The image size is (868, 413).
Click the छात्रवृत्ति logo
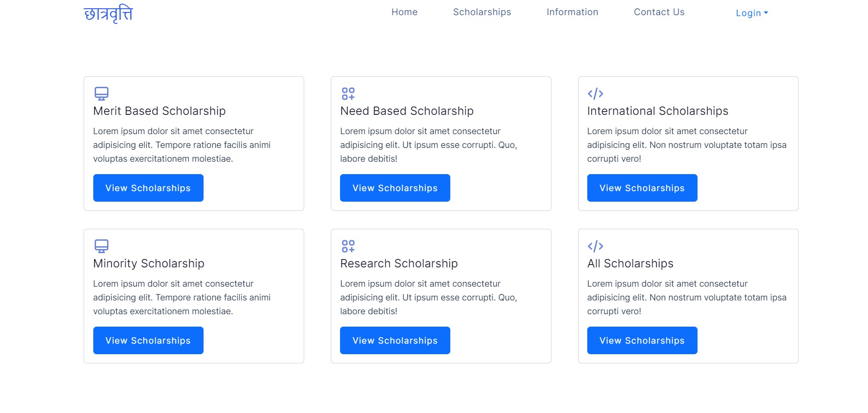point(109,13)
